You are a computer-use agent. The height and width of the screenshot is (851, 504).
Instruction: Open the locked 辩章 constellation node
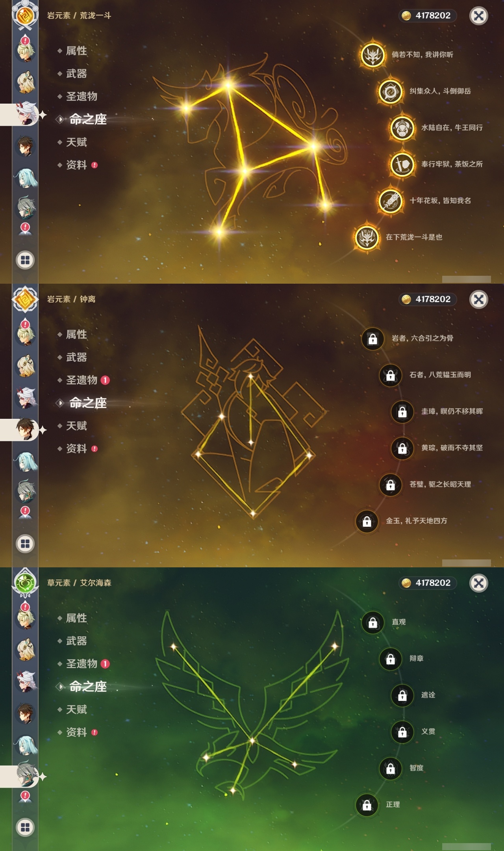click(x=390, y=659)
